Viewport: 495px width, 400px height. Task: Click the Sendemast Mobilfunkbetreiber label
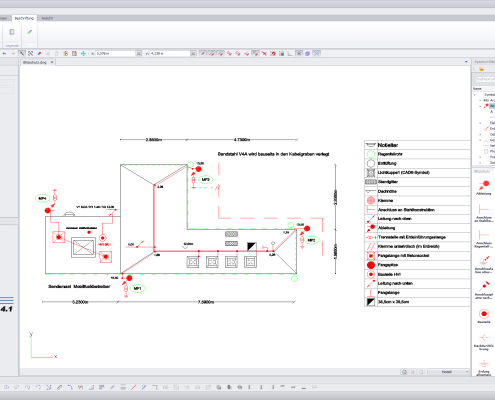(79, 287)
